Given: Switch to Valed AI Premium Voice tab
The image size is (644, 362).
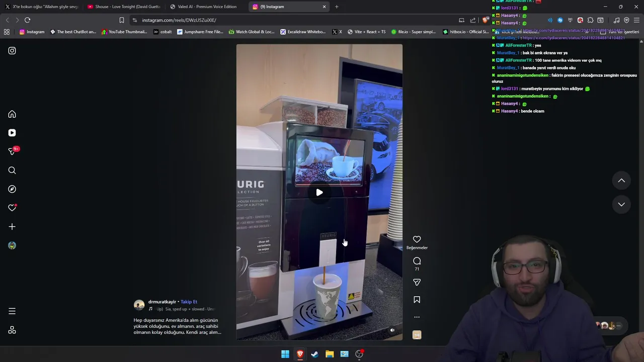Looking at the screenshot, I should [207, 7].
